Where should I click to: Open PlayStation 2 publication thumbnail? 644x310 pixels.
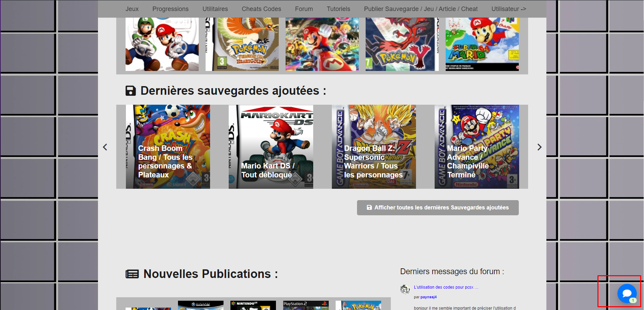[306, 305]
